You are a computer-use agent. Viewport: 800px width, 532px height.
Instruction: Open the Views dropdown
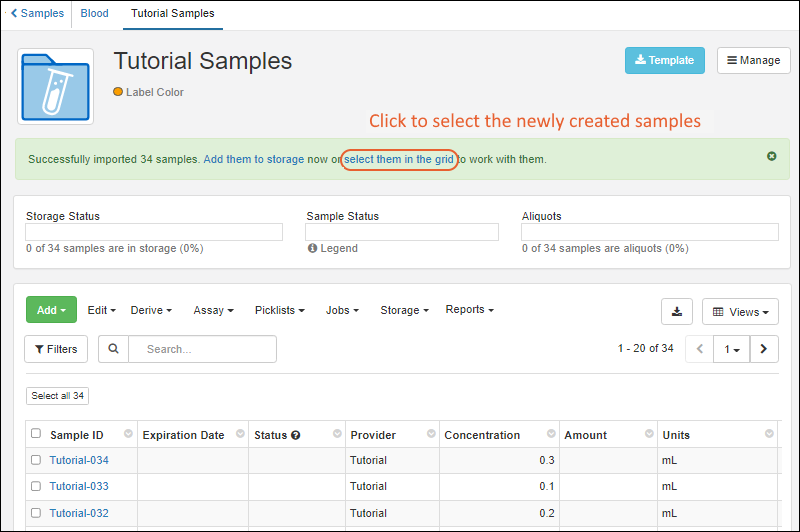click(741, 312)
